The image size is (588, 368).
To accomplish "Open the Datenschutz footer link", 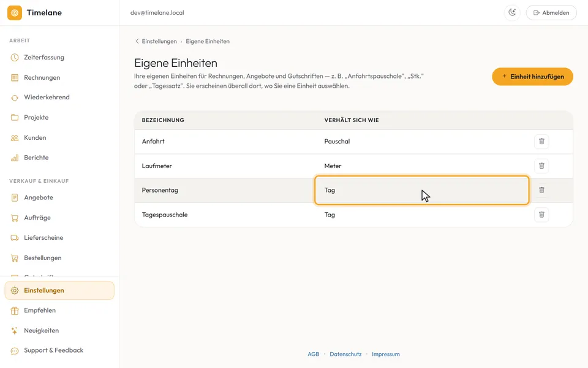I will pyautogui.click(x=345, y=354).
